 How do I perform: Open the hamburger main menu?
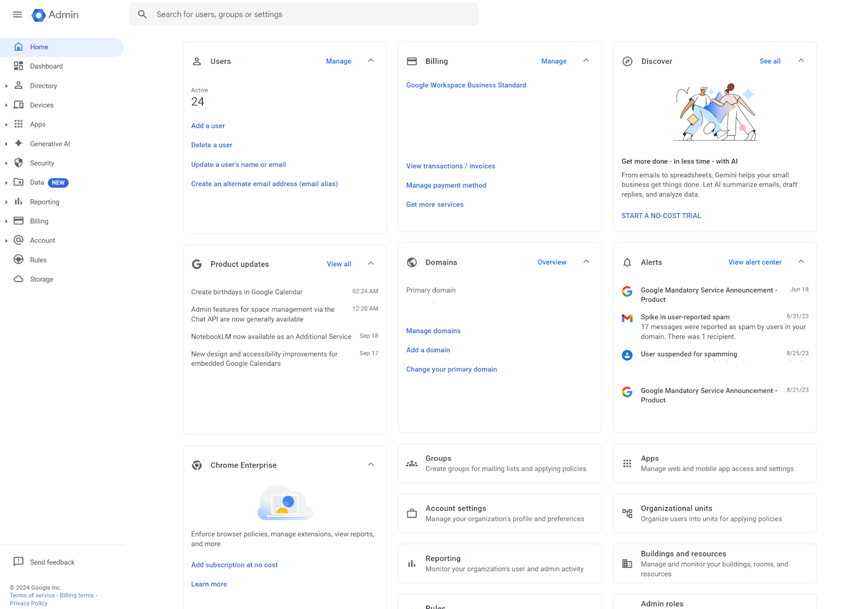(x=17, y=15)
